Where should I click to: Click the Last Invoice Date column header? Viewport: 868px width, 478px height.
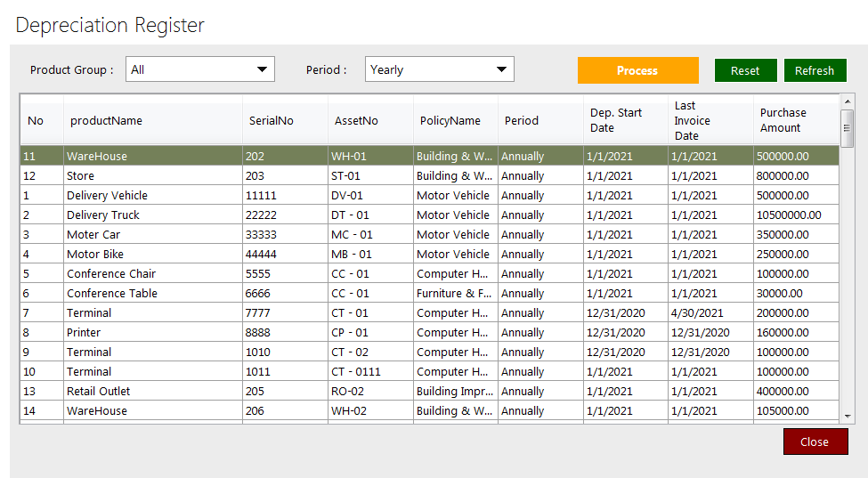click(693, 120)
